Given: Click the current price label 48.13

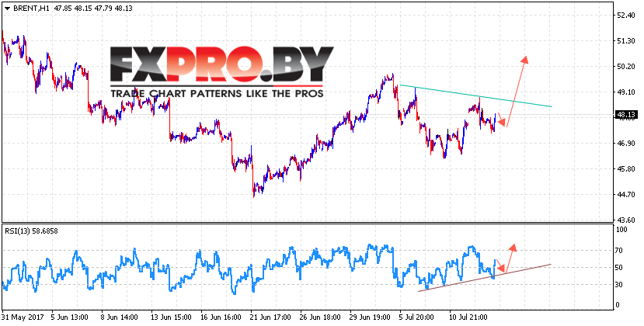Looking at the screenshot, I should (625, 115).
